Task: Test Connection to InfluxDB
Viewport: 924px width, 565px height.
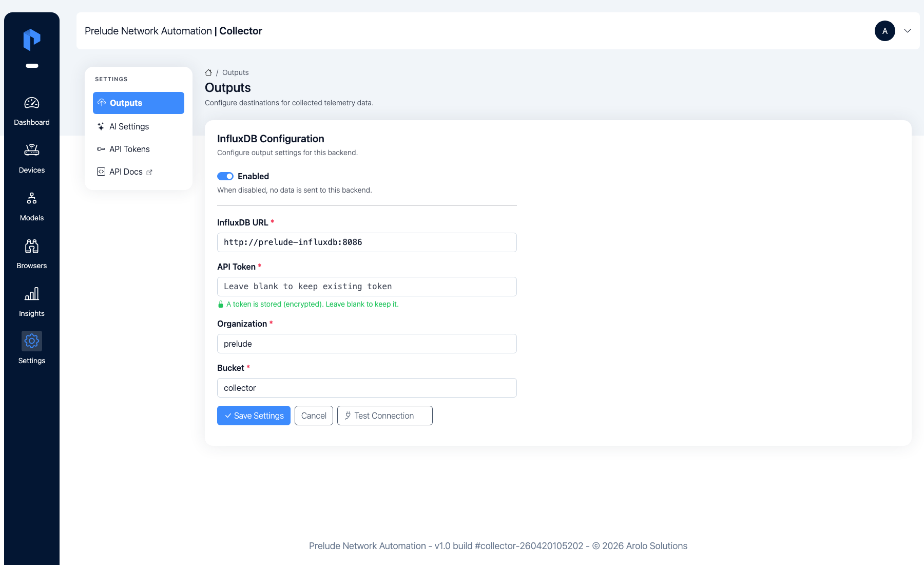Action: tap(385, 416)
